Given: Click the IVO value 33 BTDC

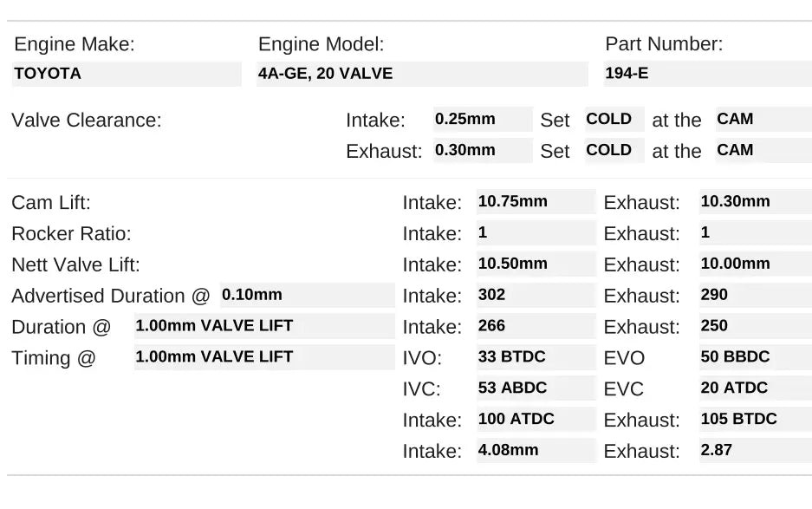Looking at the screenshot, I should 536,357.
